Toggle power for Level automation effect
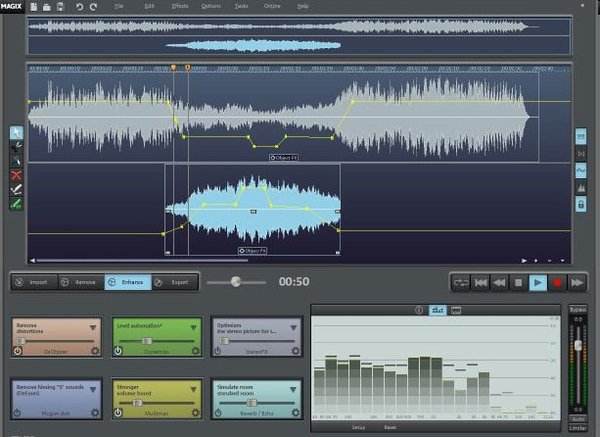600x437 pixels. pos(117,352)
